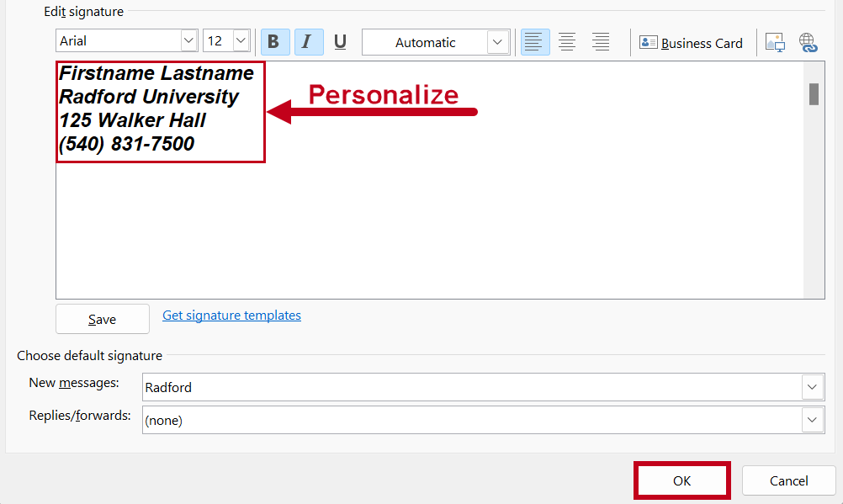This screenshot has height=504, width=843.
Task: Insert hyperlink globe icon
Action: click(808, 43)
